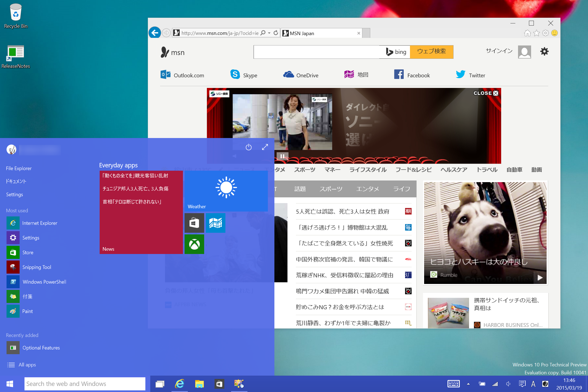Click the Xbox tile in Start menu

(x=194, y=244)
